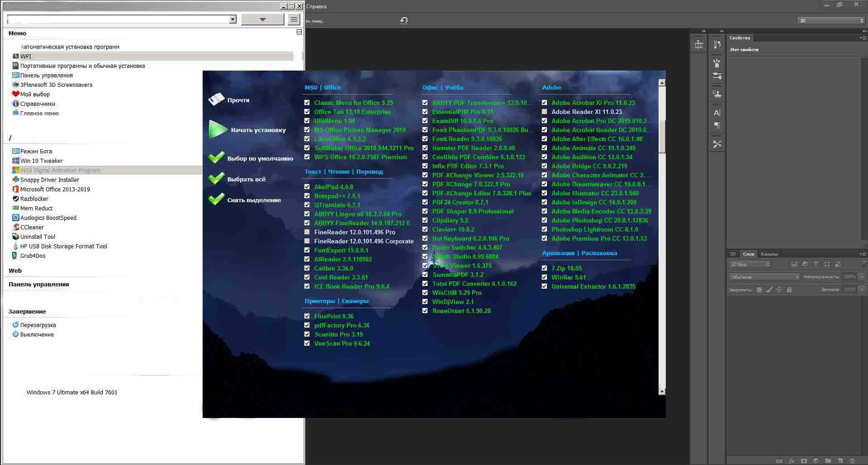868x465 pixels.
Task: Open the Timeline panel icon in Photoshop
Action: [x=699, y=44]
